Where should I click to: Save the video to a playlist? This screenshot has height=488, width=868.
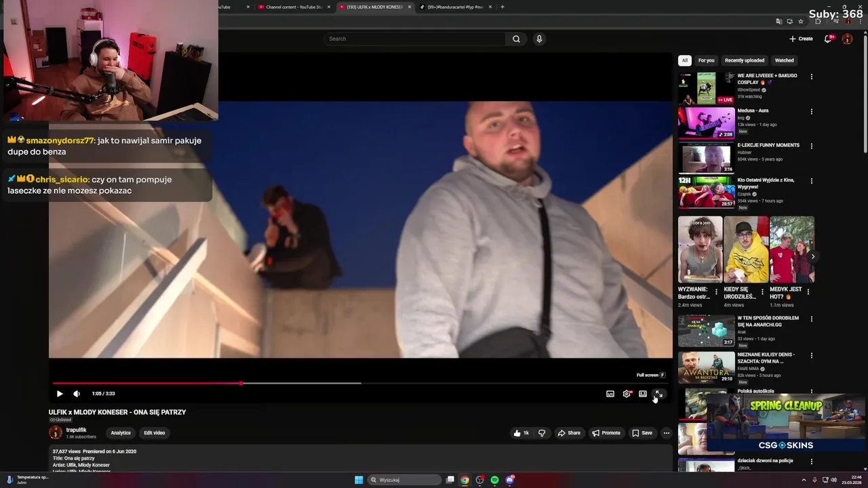pyautogui.click(x=642, y=433)
